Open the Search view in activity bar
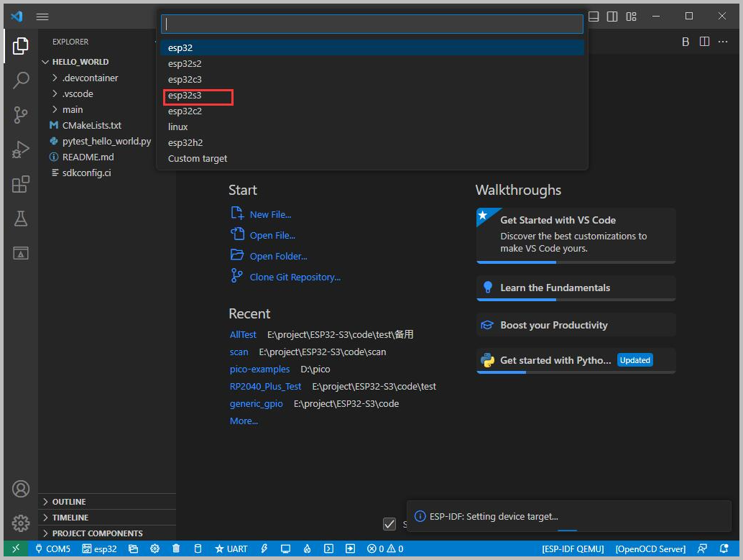Image resolution: width=743 pixels, height=560 pixels. click(x=21, y=80)
